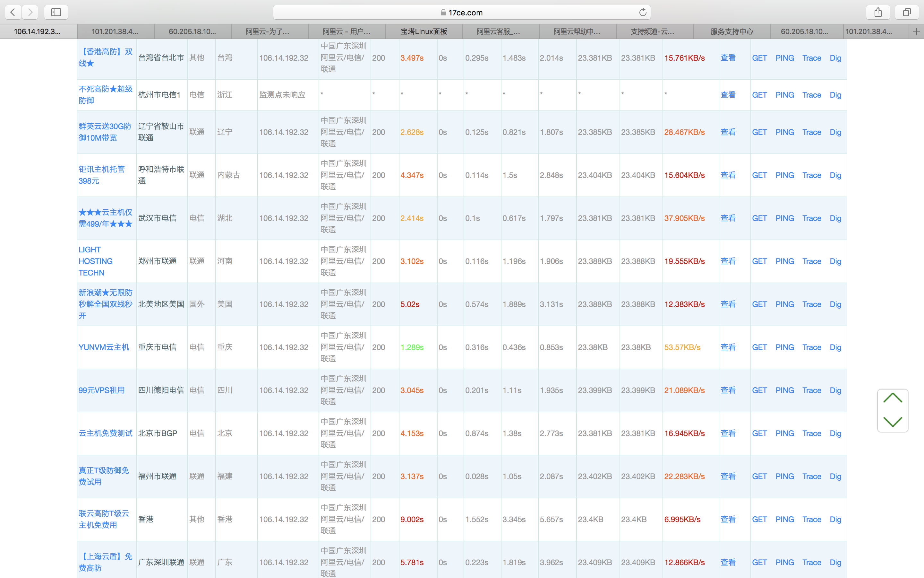Select the first 101.201.38.4 tab

(x=116, y=32)
